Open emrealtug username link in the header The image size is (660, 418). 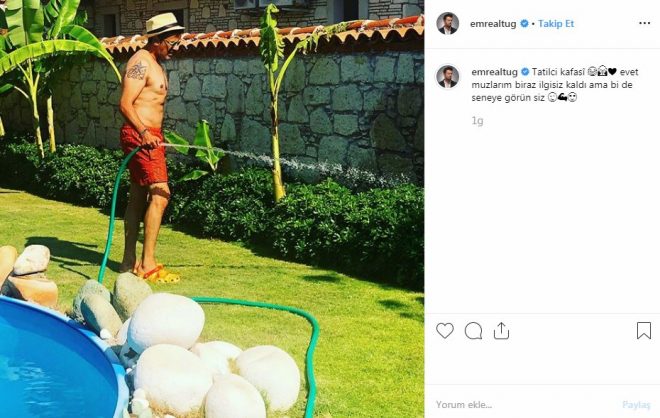coord(490,23)
